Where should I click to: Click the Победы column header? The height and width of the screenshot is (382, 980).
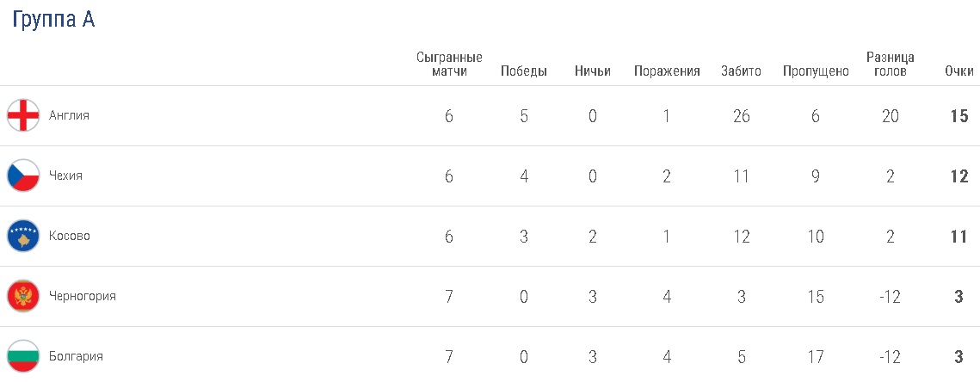[524, 71]
